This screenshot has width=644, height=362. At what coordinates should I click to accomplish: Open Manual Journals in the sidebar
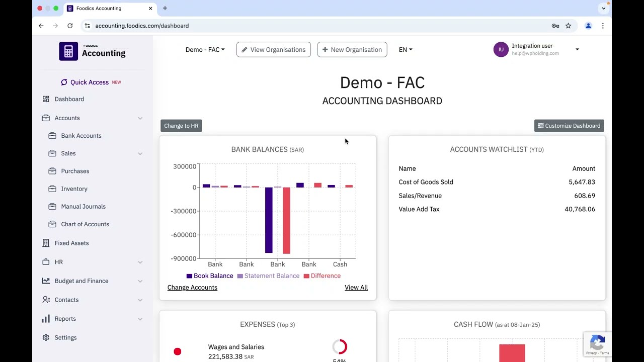point(83,206)
